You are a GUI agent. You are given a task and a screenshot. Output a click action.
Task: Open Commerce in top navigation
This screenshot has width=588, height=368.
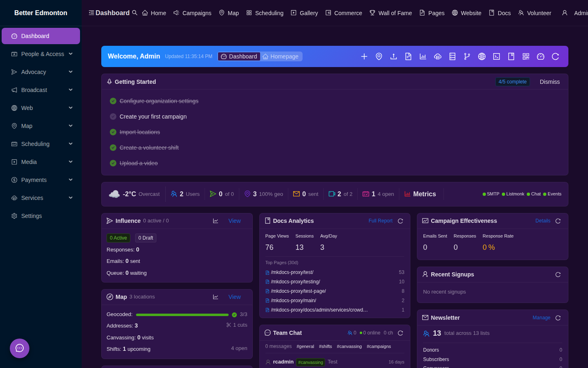click(x=343, y=13)
